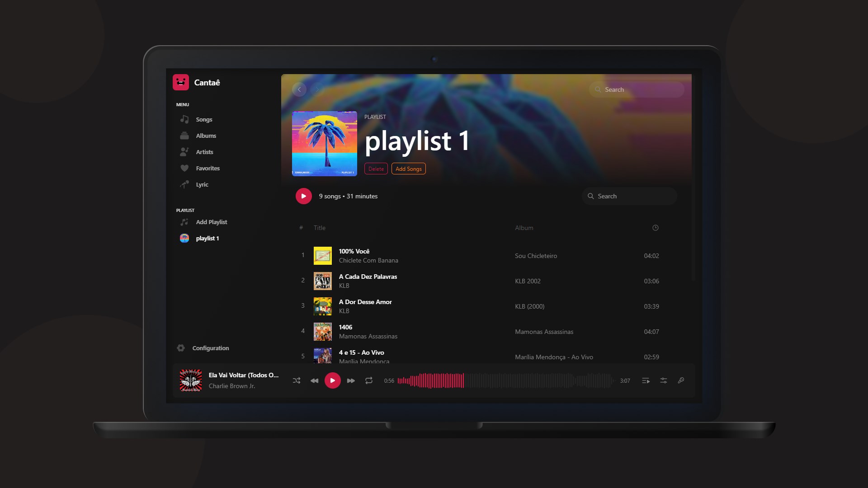This screenshot has height=488, width=868.
Task: Go back with the left arrow
Action: (299, 89)
